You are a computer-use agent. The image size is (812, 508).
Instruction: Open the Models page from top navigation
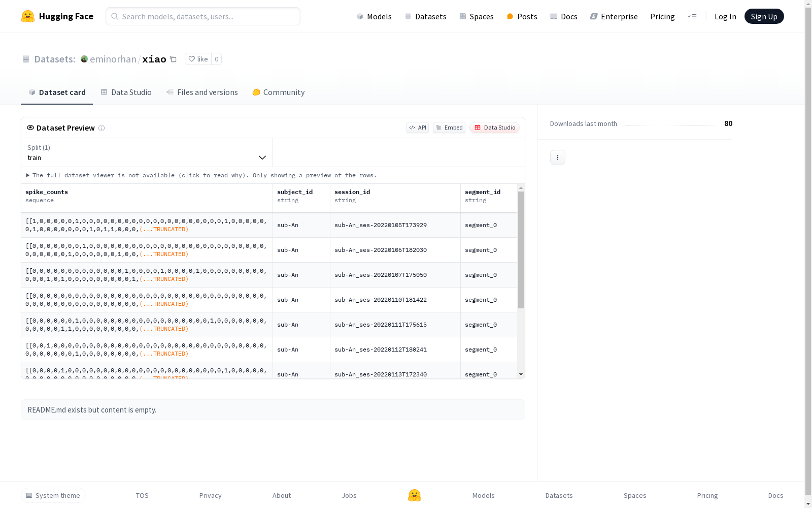pyautogui.click(x=374, y=16)
